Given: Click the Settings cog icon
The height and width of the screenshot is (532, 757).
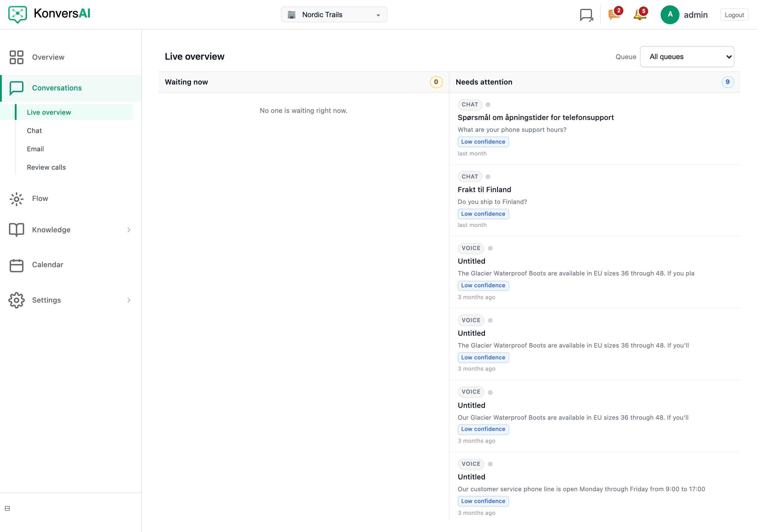Looking at the screenshot, I should point(17,300).
